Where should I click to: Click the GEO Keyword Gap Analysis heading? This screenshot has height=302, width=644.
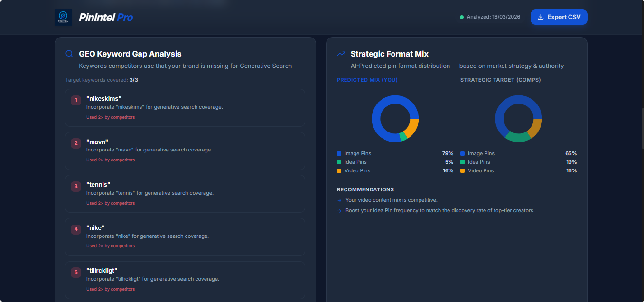(x=130, y=54)
